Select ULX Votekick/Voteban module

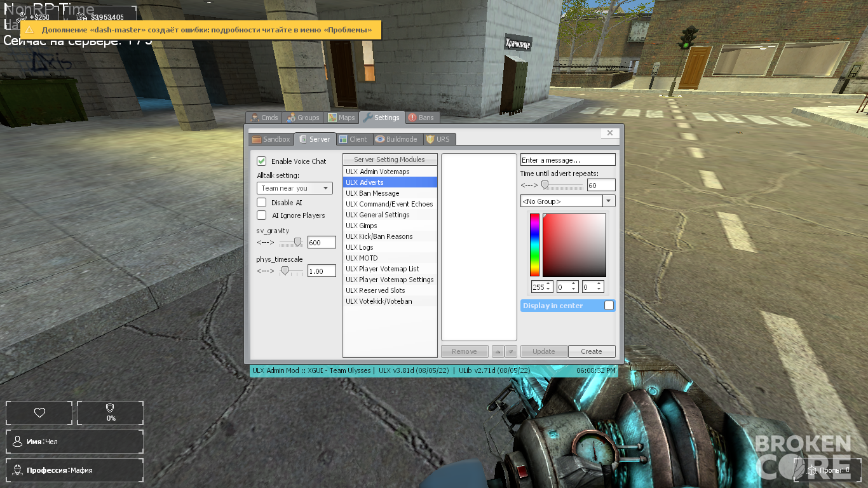(x=390, y=301)
